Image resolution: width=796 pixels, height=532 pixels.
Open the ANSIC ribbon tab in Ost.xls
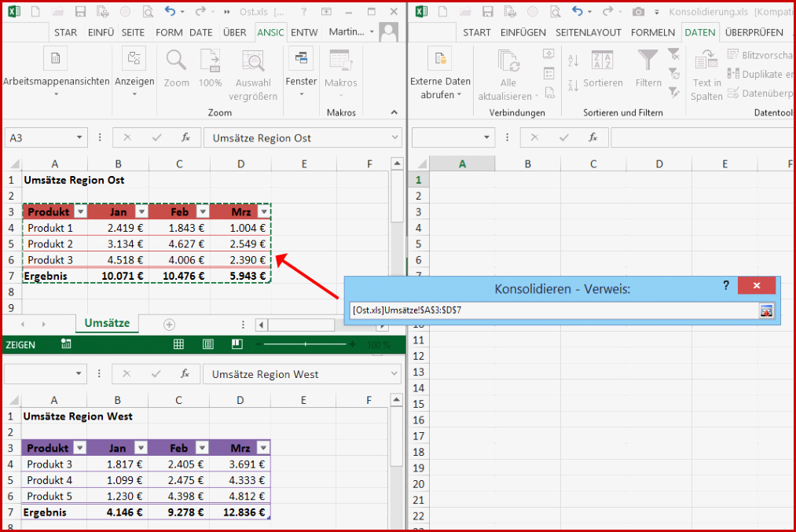click(x=270, y=32)
